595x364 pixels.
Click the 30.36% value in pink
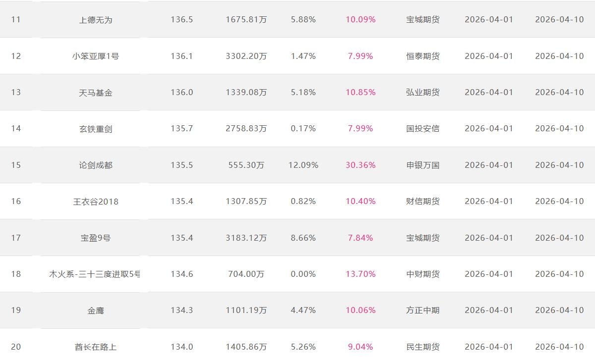pyautogui.click(x=360, y=165)
